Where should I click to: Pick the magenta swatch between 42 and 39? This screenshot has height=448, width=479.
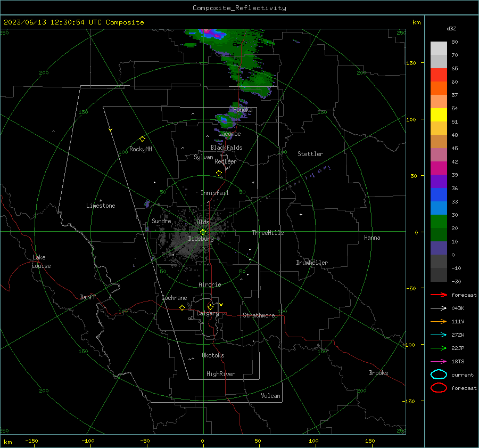click(439, 168)
